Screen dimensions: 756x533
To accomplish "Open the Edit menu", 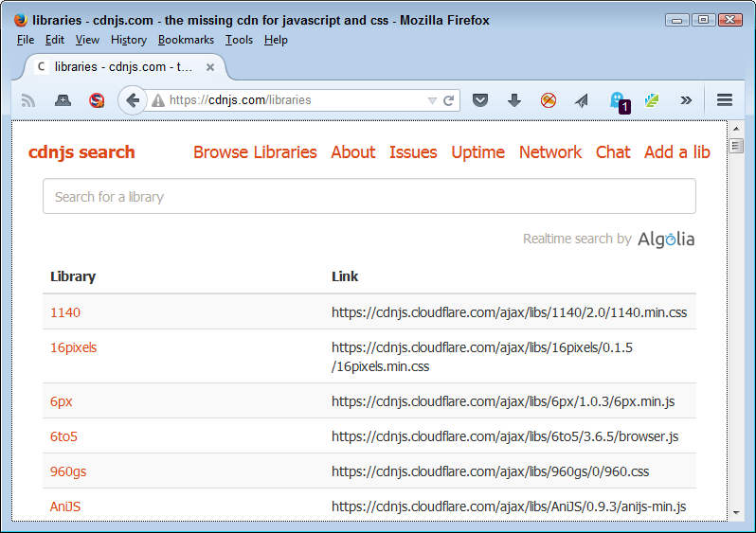I will (x=55, y=40).
